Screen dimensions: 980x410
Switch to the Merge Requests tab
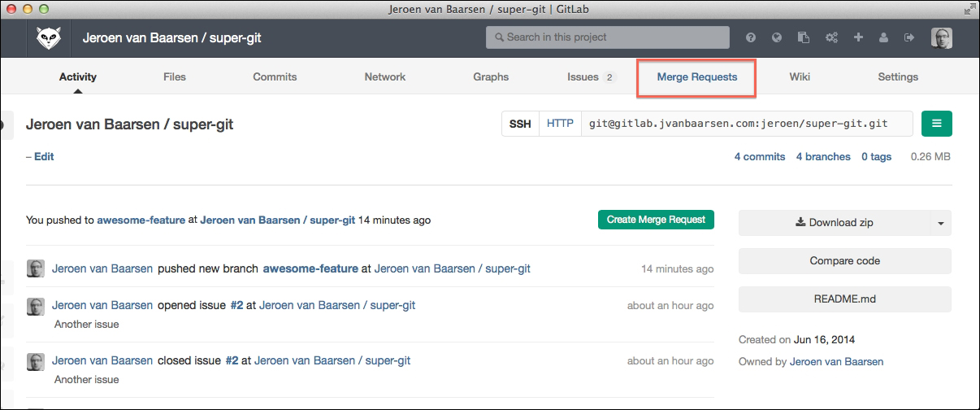click(x=696, y=77)
